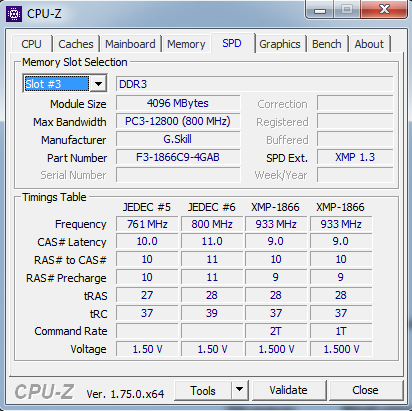Image resolution: width=412 pixels, height=411 pixels.
Task: Click the RAS# Precharge row label
Action: 66,278
